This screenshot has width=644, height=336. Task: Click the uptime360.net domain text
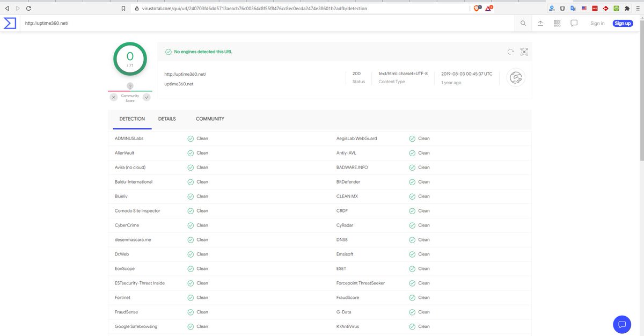pos(179,84)
